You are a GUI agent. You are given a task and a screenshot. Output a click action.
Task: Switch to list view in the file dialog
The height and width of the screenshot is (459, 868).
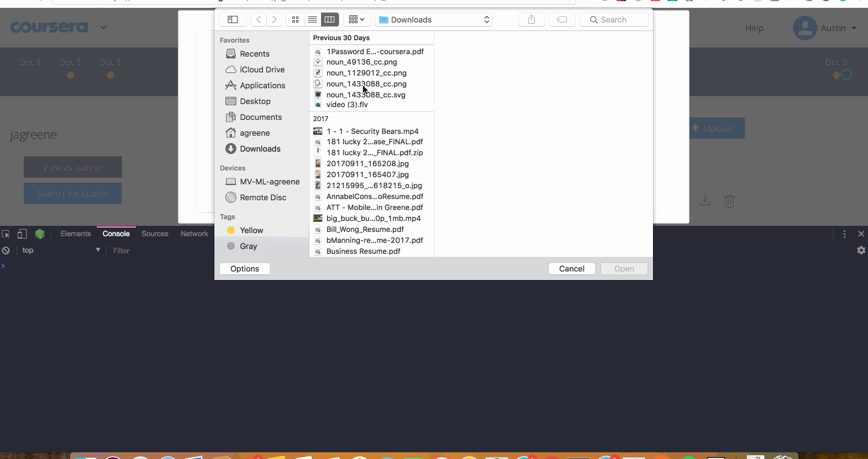click(312, 19)
